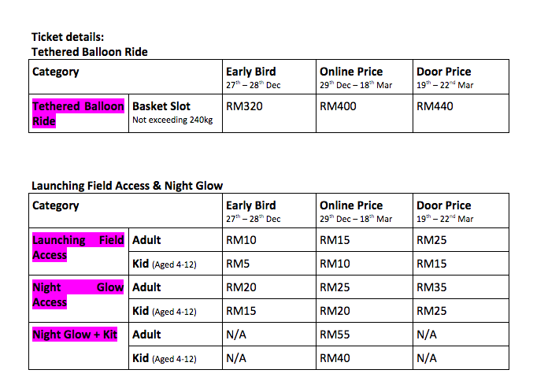Click the highlighted Launching Field Access label

click(79, 247)
